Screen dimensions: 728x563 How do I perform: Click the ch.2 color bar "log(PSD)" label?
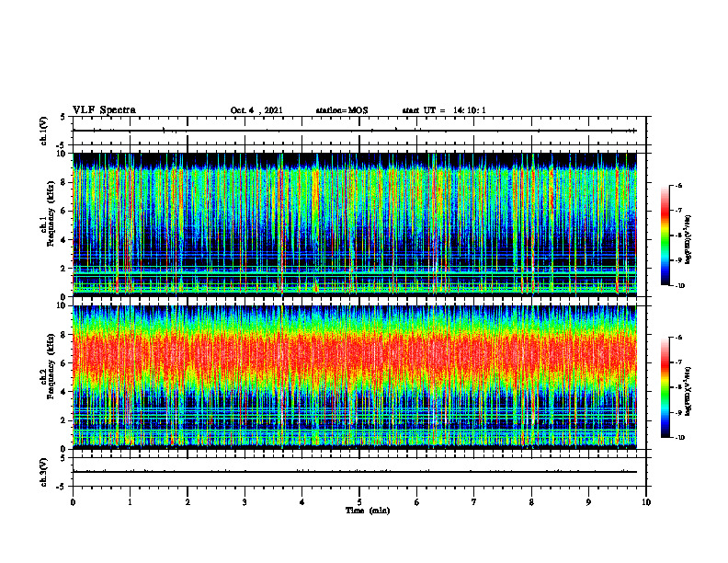click(688, 391)
